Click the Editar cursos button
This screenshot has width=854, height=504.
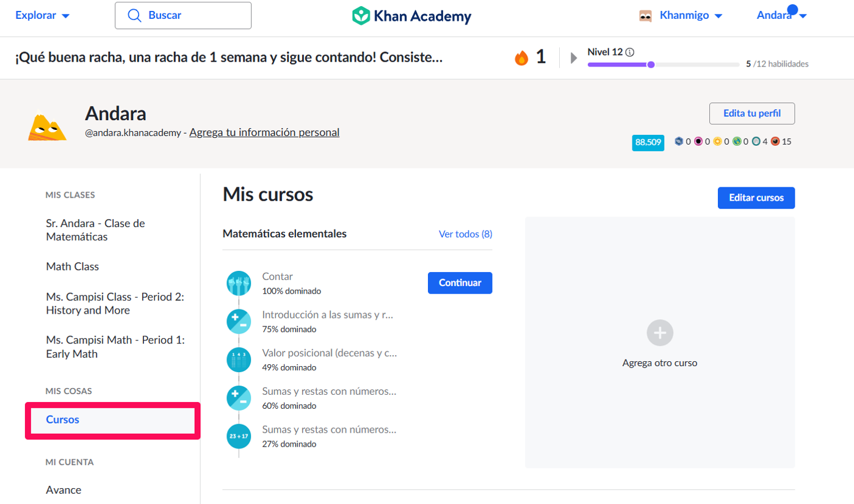(x=756, y=198)
